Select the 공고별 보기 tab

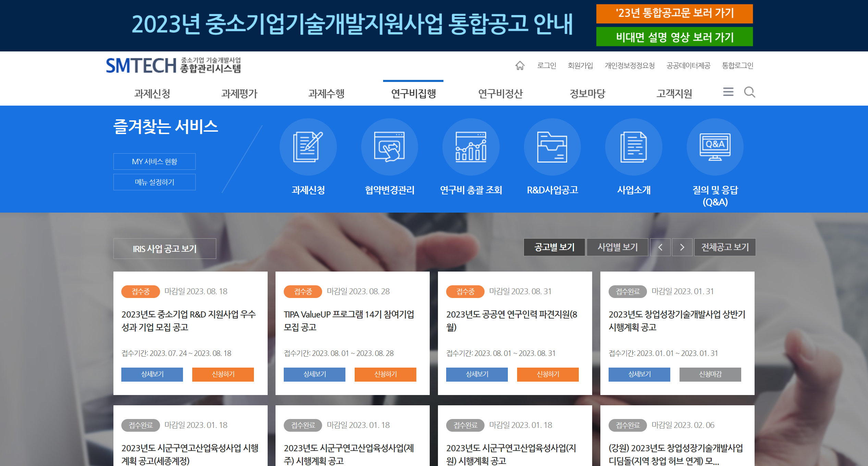(554, 247)
